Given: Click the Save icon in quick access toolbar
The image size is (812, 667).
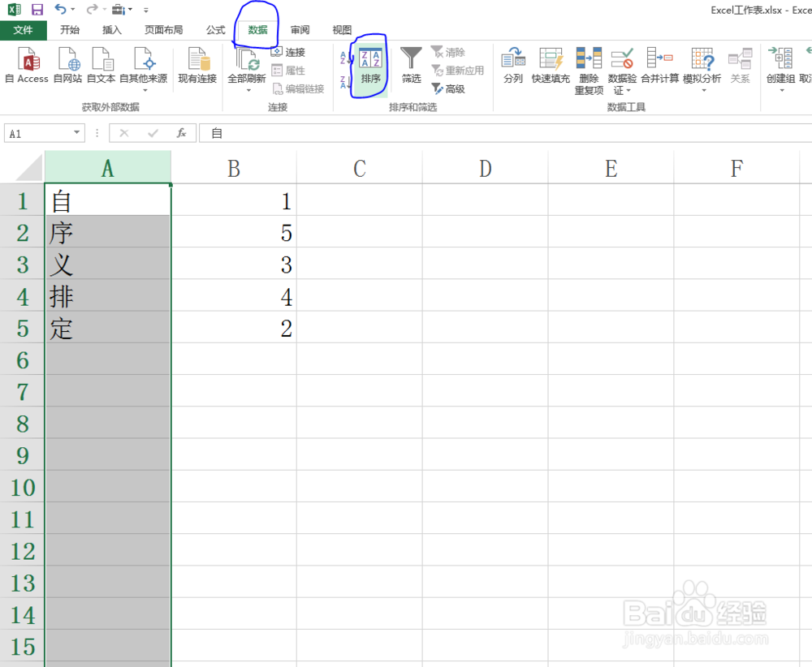Looking at the screenshot, I should pos(37,9).
